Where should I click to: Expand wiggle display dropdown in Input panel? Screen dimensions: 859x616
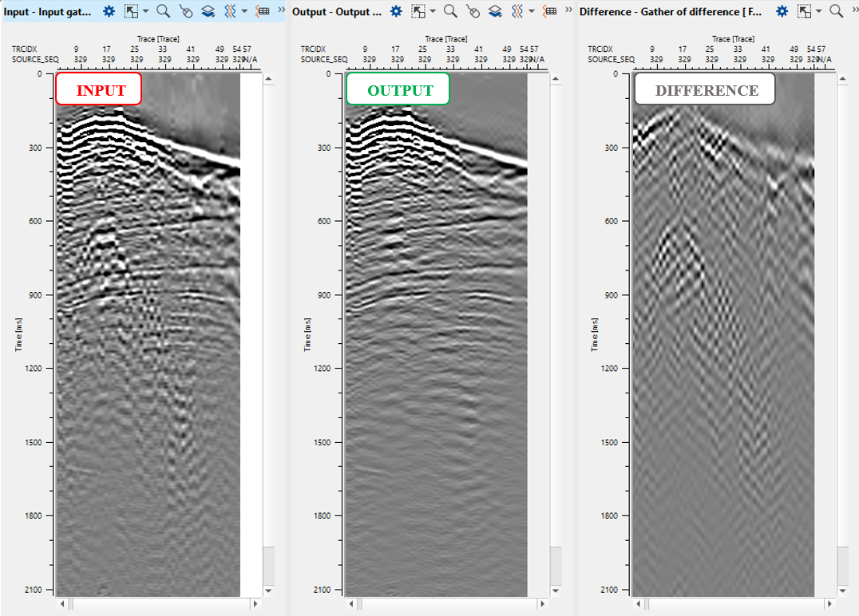(x=243, y=11)
